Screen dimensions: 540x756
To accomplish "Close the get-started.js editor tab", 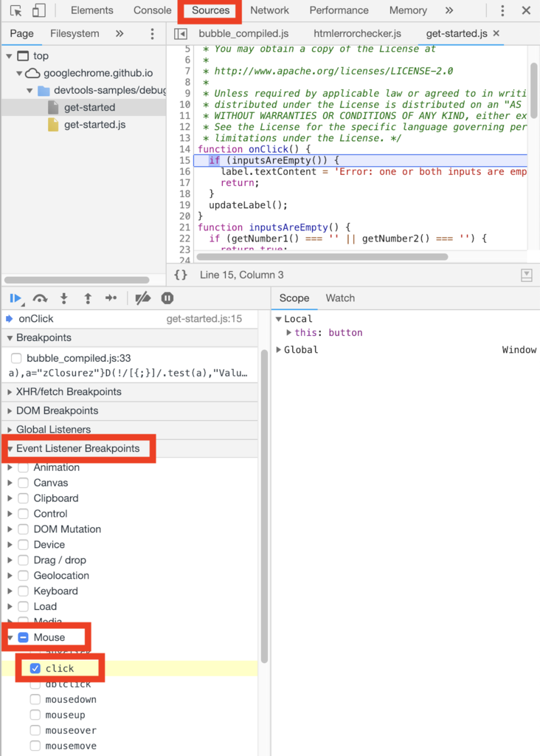I will click(496, 33).
